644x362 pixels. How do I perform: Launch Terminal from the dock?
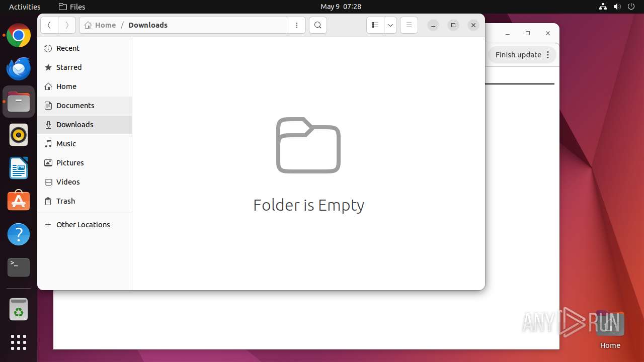click(x=19, y=268)
